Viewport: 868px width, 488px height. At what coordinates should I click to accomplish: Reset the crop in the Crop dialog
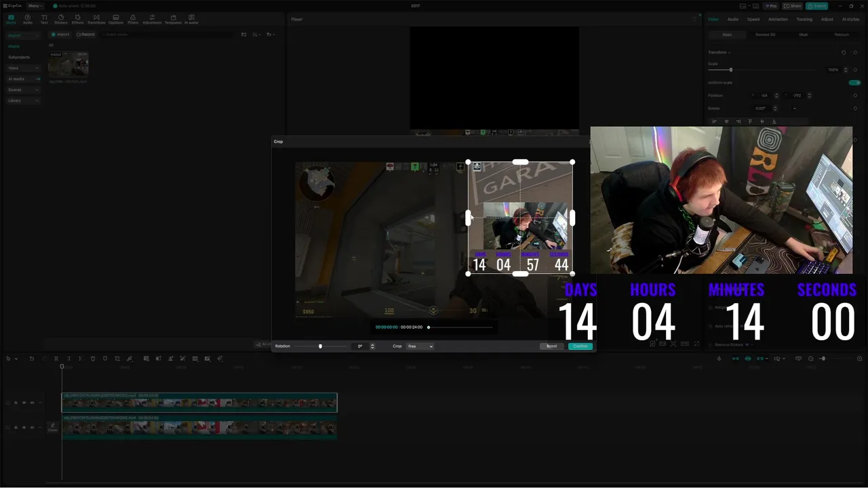click(552, 346)
